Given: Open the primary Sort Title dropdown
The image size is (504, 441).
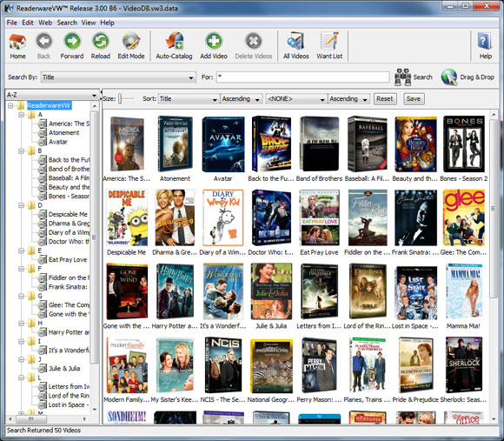Looking at the screenshot, I should pyautogui.click(x=189, y=99).
